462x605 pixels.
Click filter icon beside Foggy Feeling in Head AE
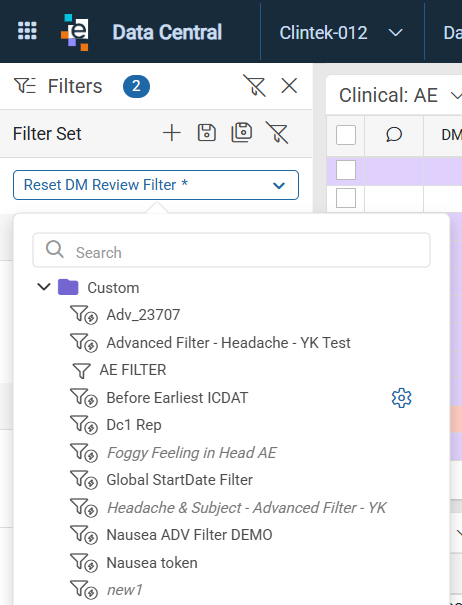(x=84, y=453)
